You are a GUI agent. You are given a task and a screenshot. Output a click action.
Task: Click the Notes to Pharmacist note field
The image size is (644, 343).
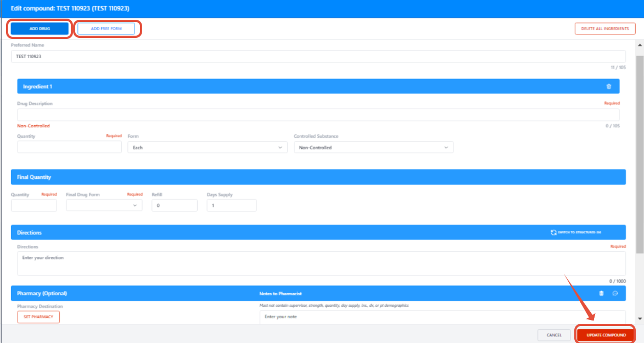point(443,317)
